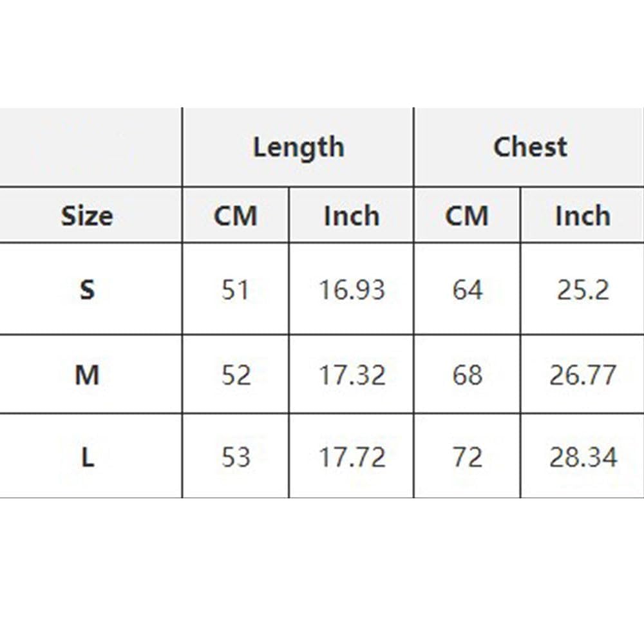The width and height of the screenshot is (644, 644).
Task: Select the cell with value 52
Action: click(235, 374)
